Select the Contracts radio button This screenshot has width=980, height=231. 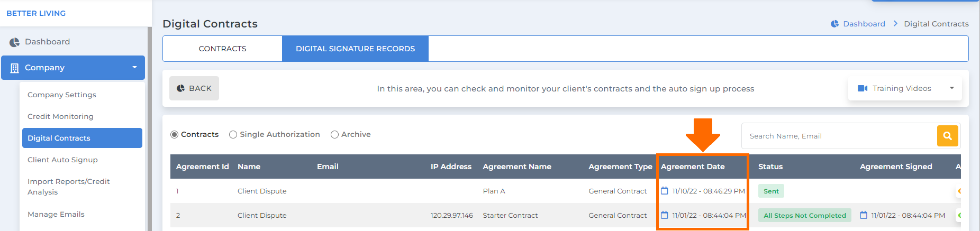point(174,135)
